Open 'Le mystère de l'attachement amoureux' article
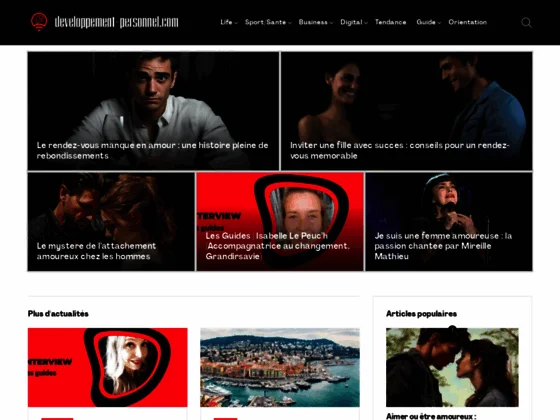Viewport: 560px width, 420px height. (x=96, y=251)
